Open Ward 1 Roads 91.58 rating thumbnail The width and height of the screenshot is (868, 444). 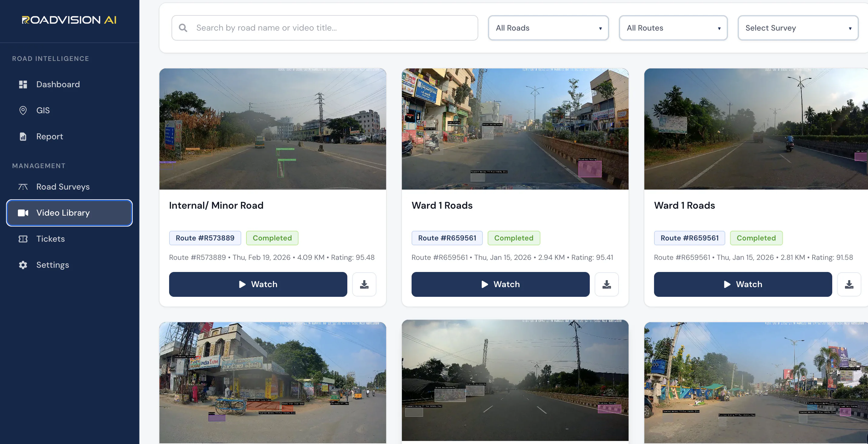pyautogui.click(x=756, y=129)
